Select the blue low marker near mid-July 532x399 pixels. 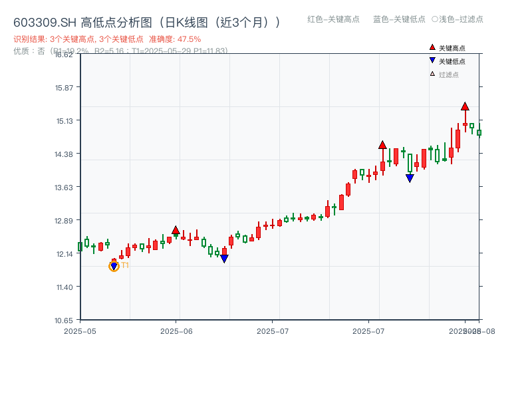[x=410, y=178]
